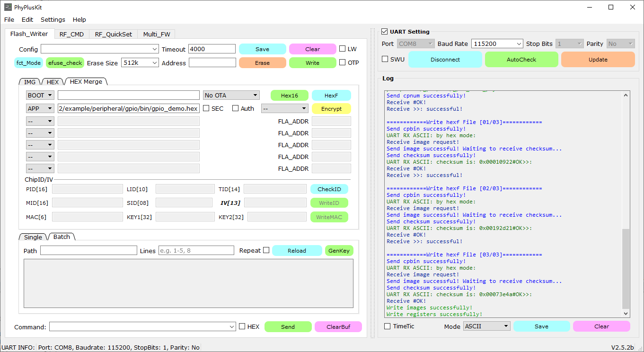Click the Send button
Screen dimensions: 644x352
point(288,326)
